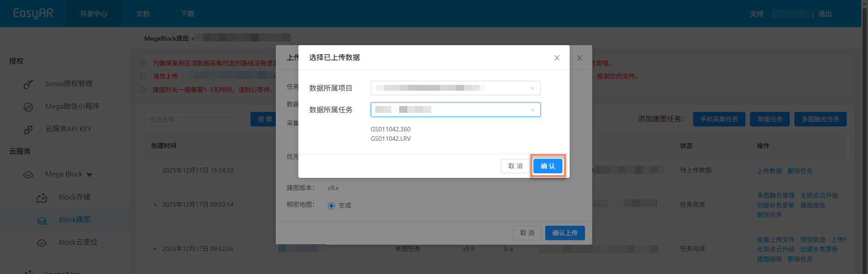Click 支持 in the top bar

[757, 14]
